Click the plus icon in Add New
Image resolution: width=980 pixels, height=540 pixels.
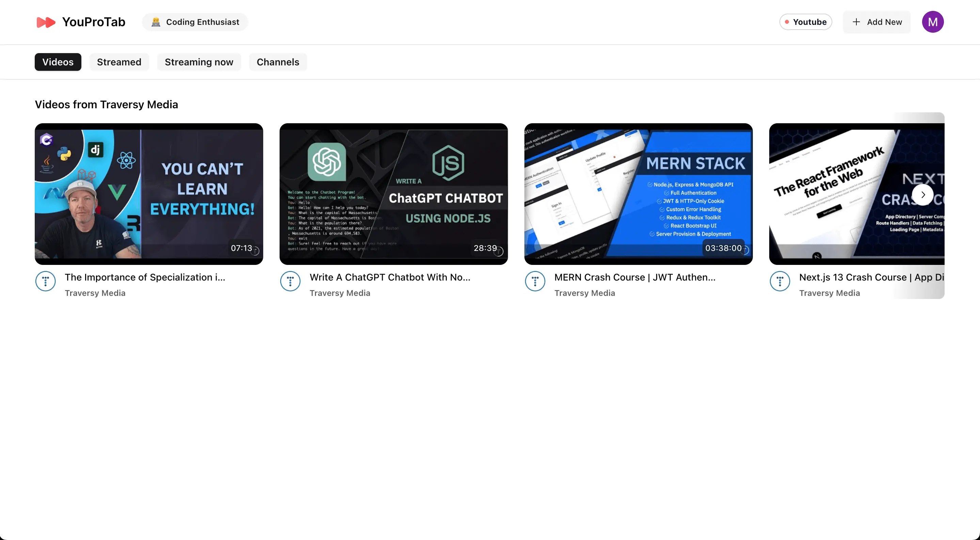pyautogui.click(x=856, y=22)
